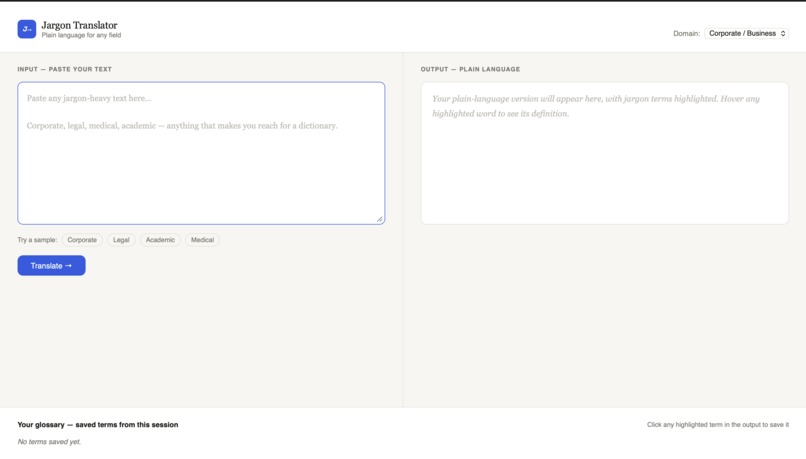Load the Medical sample text
The image size is (806, 459).
203,240
